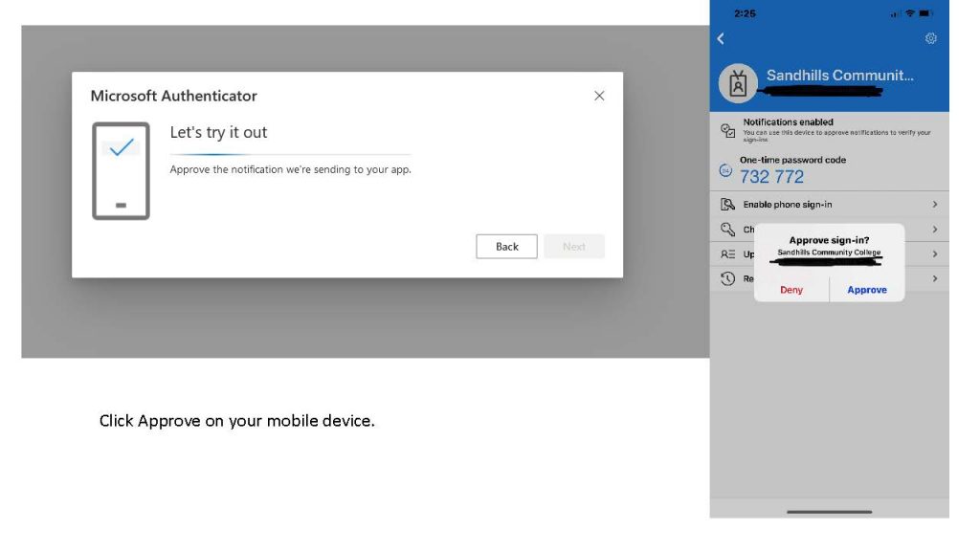Screen dimensions: 980x551
Task: Tap the Sandhills Communit... account title
Action: (x=840, y=76)
